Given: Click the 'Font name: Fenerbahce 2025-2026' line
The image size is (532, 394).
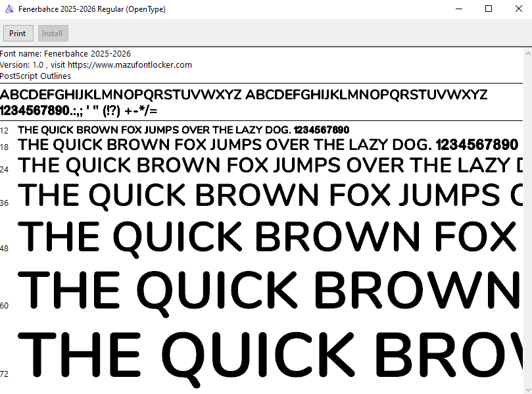Looking at the screenshot, I should pos(66,53).
